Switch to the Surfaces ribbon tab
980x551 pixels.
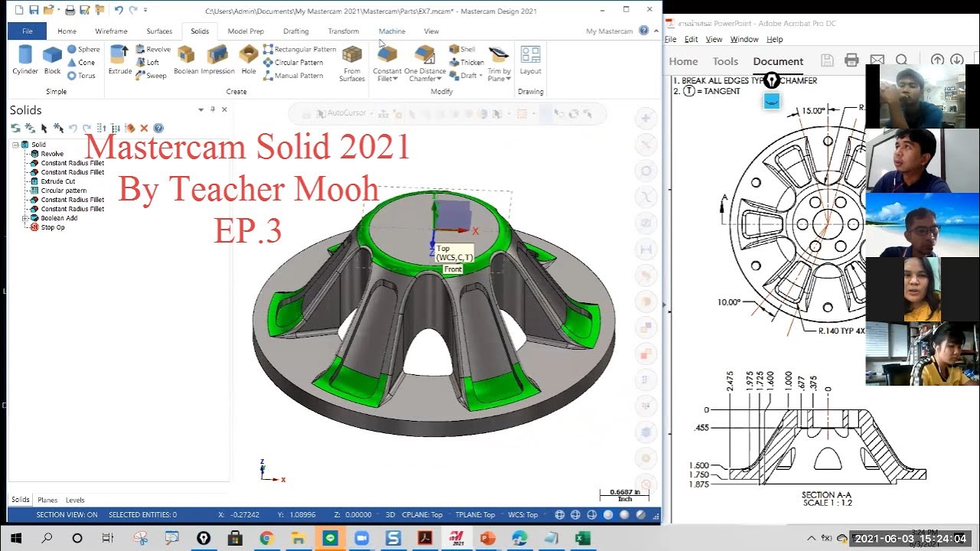pos(159,31)
